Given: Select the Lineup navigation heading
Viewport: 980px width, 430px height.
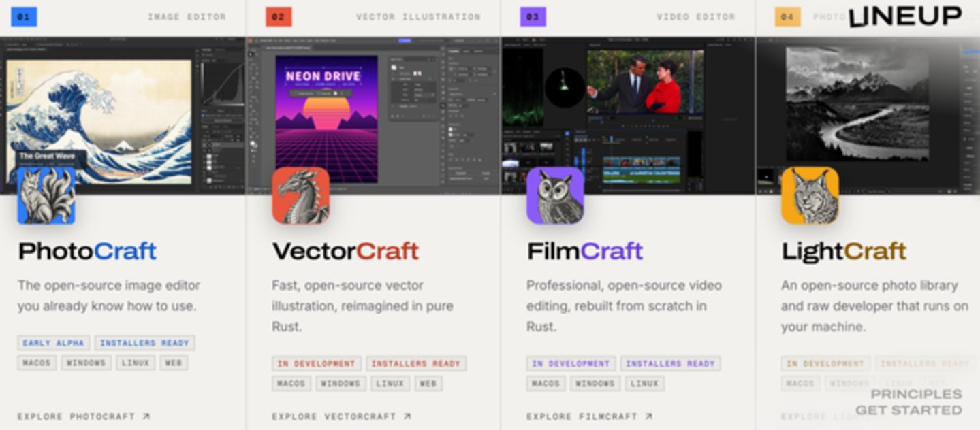Looking at the screenshot, I should coord(905,16).
